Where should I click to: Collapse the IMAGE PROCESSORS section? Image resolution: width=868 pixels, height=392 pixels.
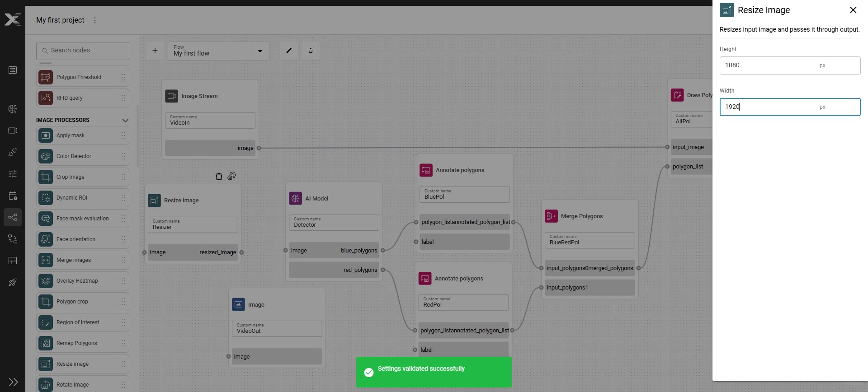tap(125, 120)
